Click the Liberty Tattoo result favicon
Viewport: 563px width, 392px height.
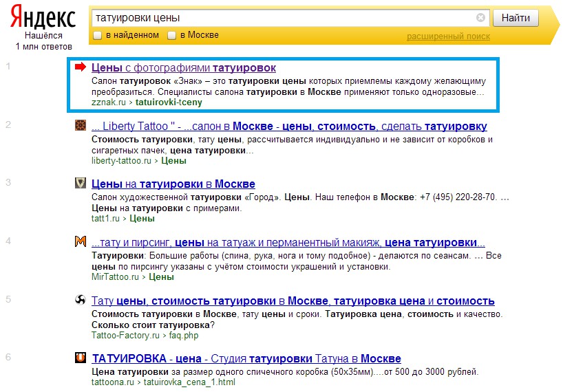pyautogui.click(x=81, y=125)
